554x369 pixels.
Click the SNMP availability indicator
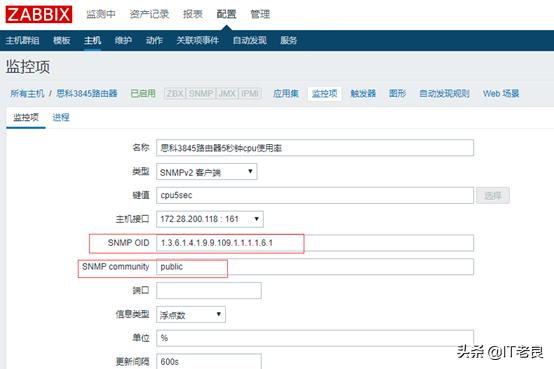point(201,94)
